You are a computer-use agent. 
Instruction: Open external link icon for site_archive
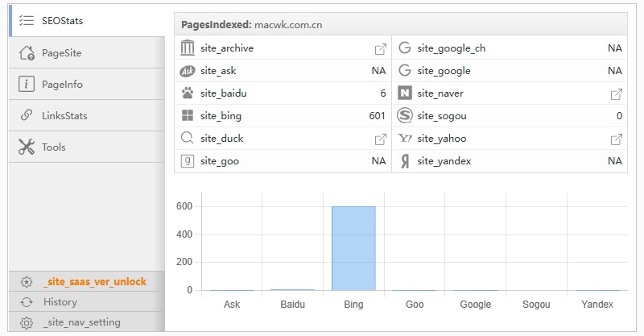[x=381, y=48]
